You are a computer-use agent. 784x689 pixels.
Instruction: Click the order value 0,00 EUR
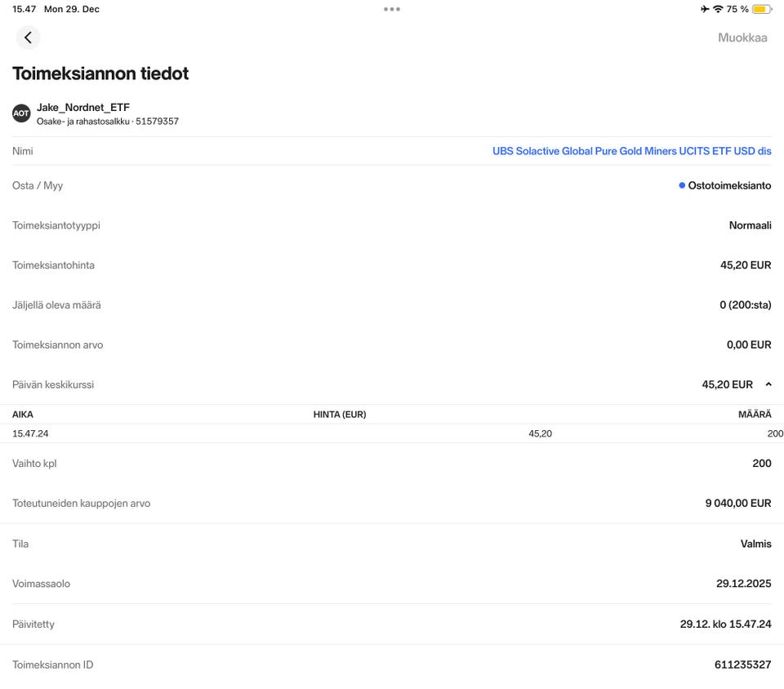[749, 344]
